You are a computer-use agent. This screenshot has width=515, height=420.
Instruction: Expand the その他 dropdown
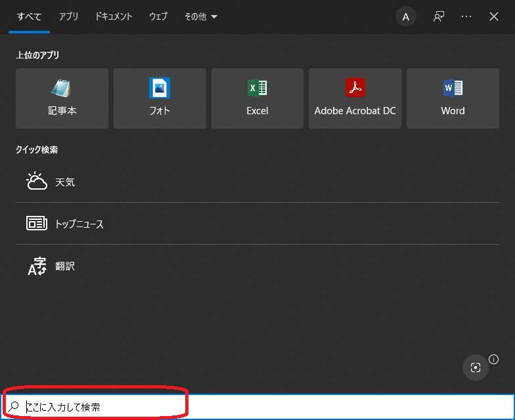201,16
